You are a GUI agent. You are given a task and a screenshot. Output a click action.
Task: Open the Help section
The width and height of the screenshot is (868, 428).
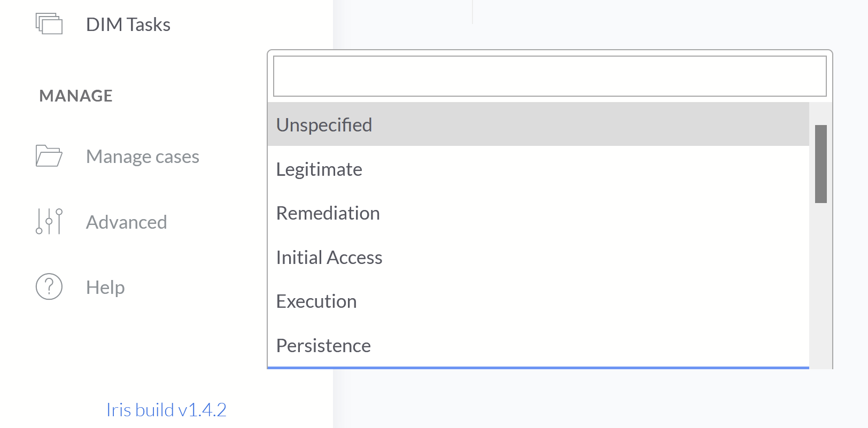[105, 287]
